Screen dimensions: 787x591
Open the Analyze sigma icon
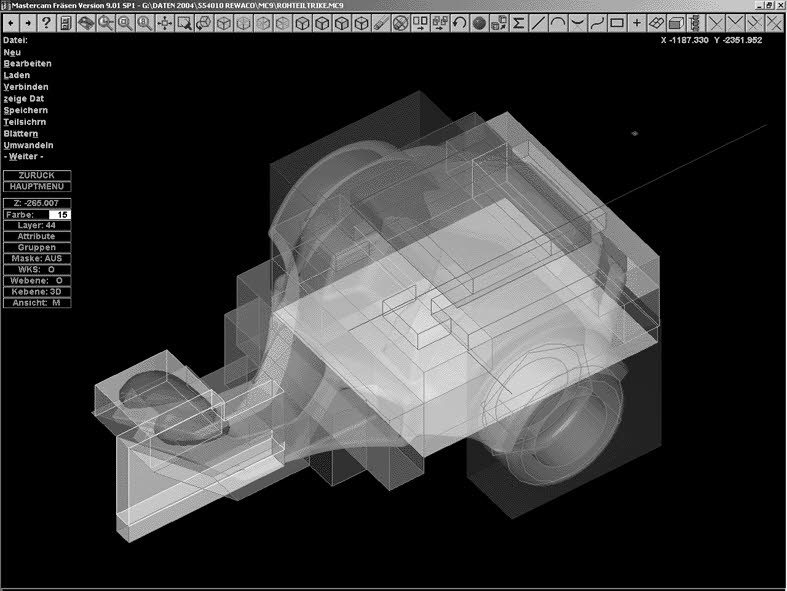click(x=519, y=22)
